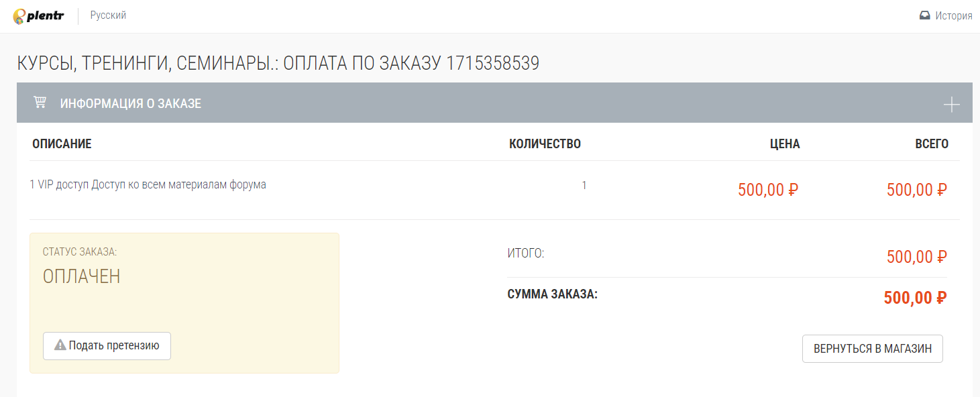
Task: Click the VIP доступ item description
Action: point(148,184)
